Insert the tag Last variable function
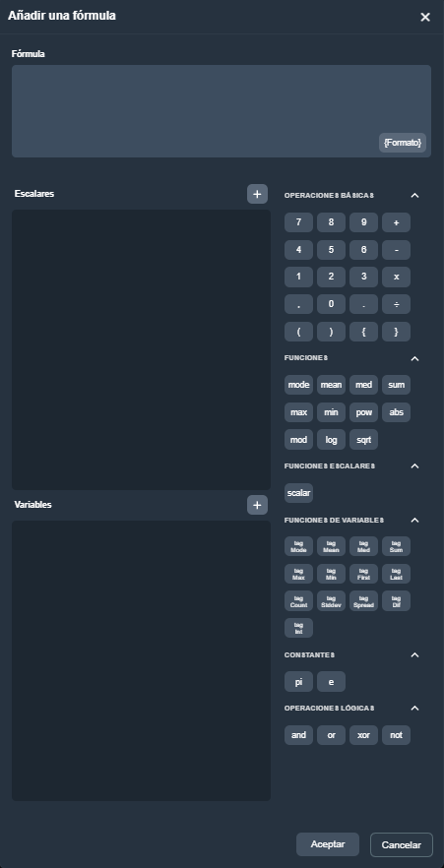 (397, 574)
